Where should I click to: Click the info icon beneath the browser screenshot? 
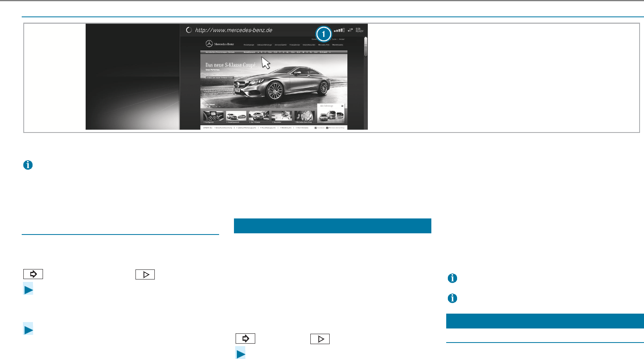28,165
